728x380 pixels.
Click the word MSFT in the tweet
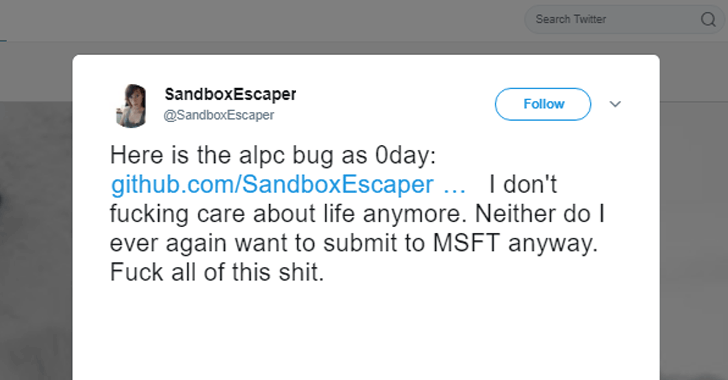pos(466,243)
